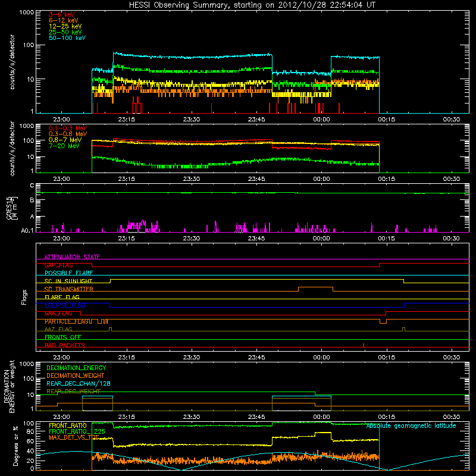Click the green 25-50 keV legend label
The height and width of the screenshot is (476, 476).
click(x=65, y=32)
